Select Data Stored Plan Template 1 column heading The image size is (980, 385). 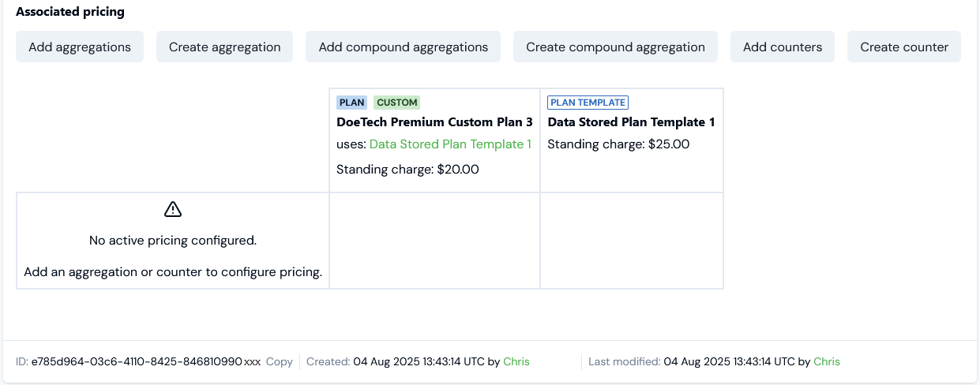(x=631, y=122)
